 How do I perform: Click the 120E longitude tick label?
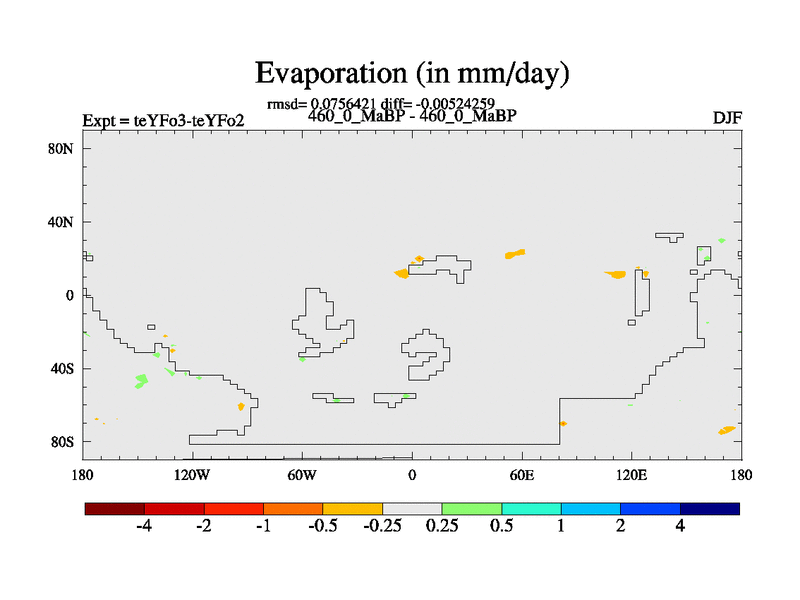tap(632, 473)
